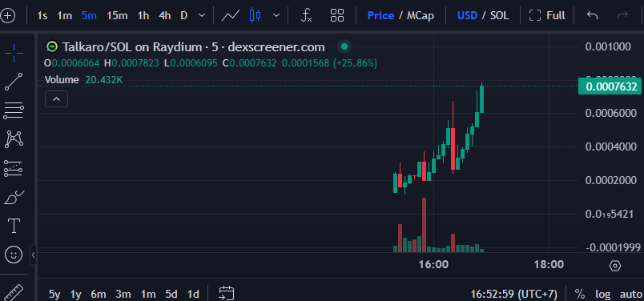Select the candlestick chart style icon
The image size is (644, 301).
tap(255, 16)
